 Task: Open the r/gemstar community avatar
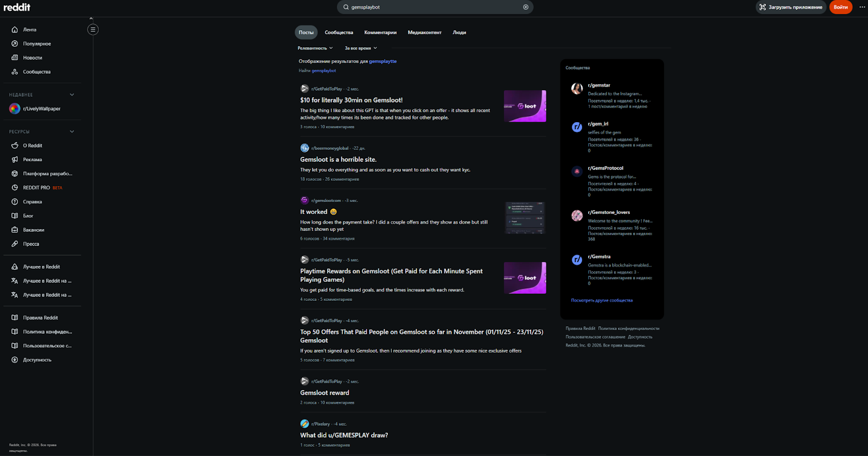pyautogui.click(x=577, y=88)
